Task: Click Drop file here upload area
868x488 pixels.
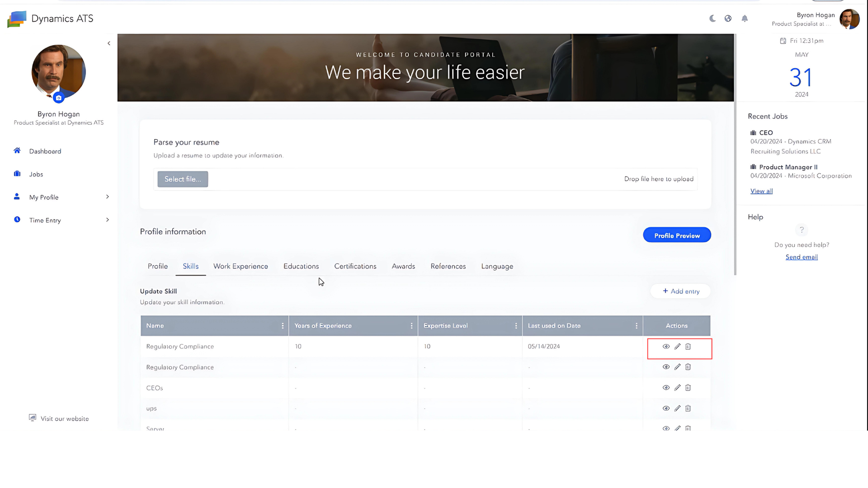Action: (x=659, y=179)
